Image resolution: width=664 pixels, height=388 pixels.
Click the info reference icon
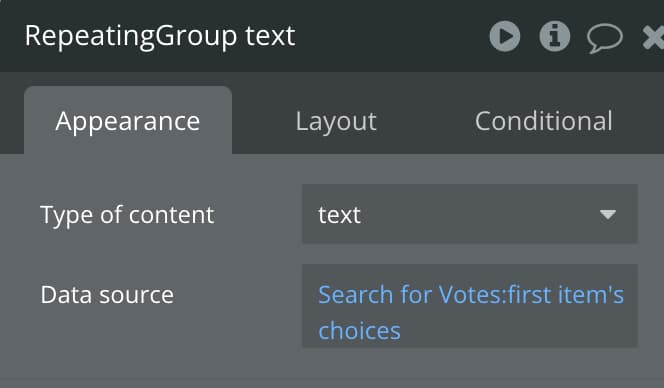pyautogui.click(x=554, y=36)
